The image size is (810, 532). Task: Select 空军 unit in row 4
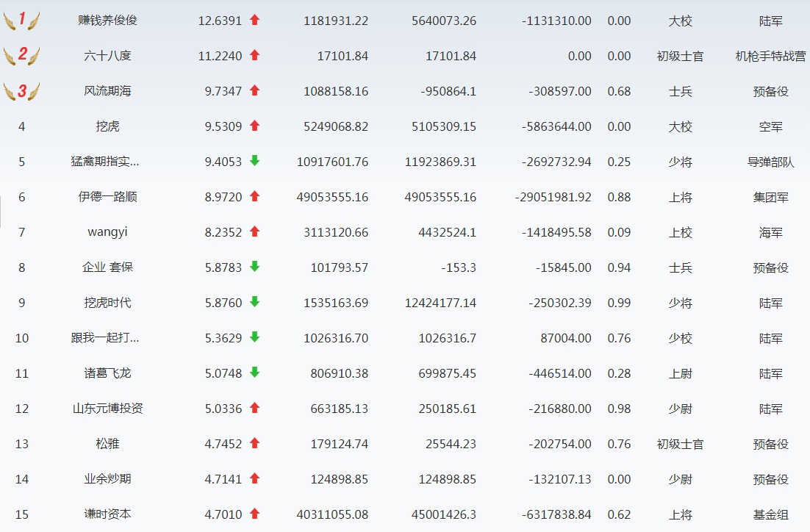click(770, 126)
